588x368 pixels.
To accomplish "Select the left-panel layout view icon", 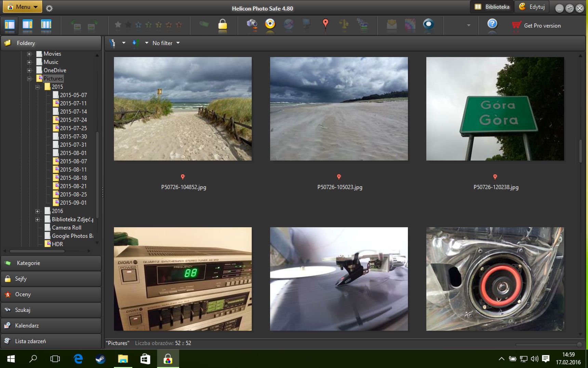I will pos(9,25).
